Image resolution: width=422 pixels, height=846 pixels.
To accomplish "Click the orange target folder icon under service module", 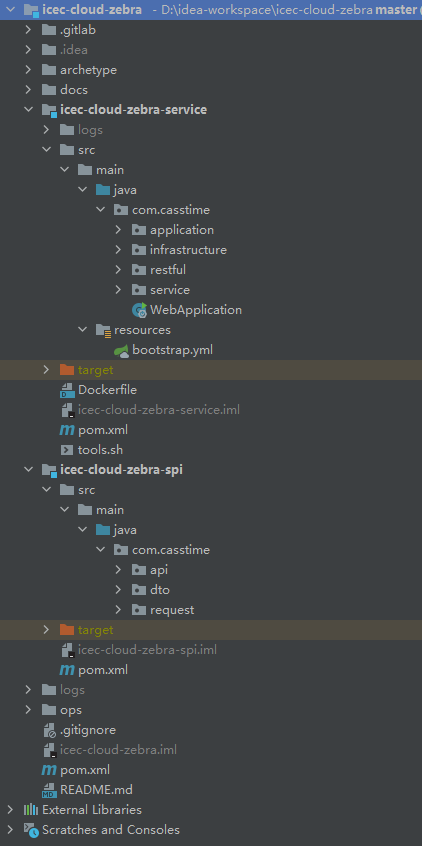I will coord(67,370).
